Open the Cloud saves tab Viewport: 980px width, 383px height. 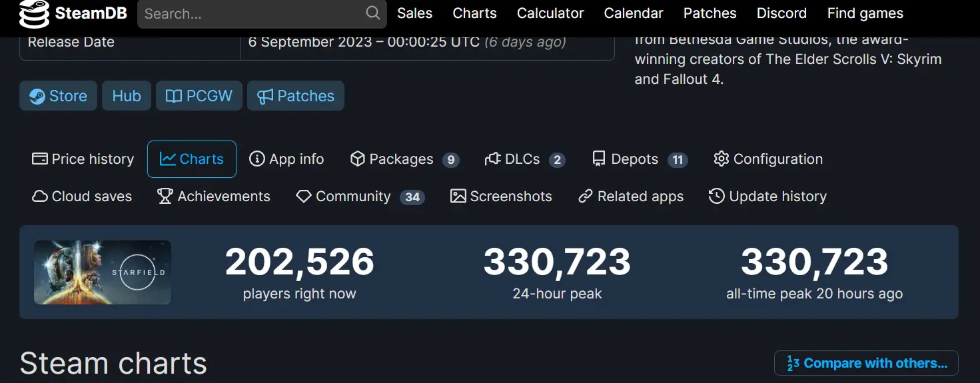[82, 196]
